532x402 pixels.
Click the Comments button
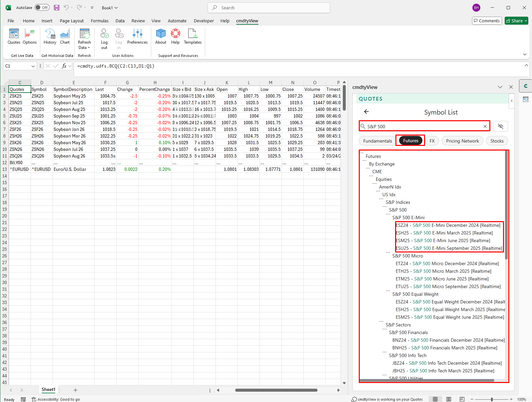[487, 21]
